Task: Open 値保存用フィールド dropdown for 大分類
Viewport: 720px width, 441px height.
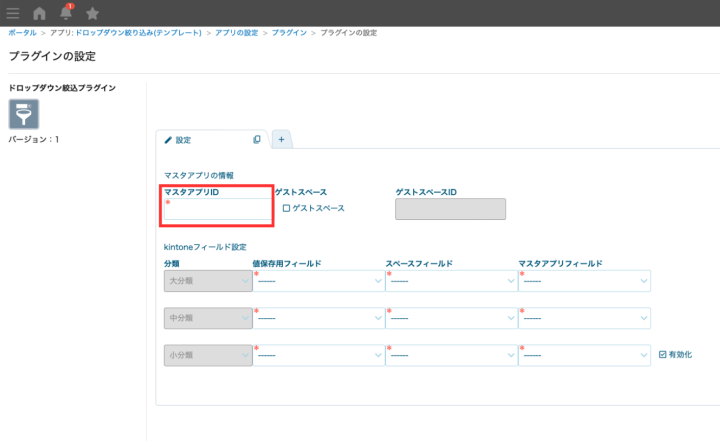Action: [319, 281]
